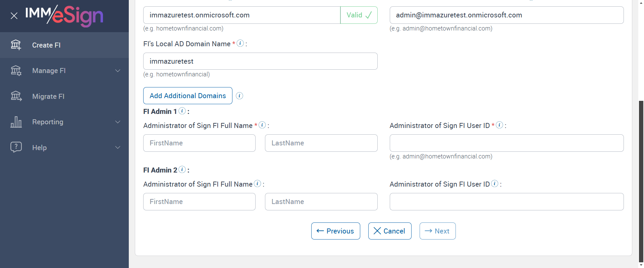
Task: Expand the Manage FI menu chevron
Action: point(118,71)
